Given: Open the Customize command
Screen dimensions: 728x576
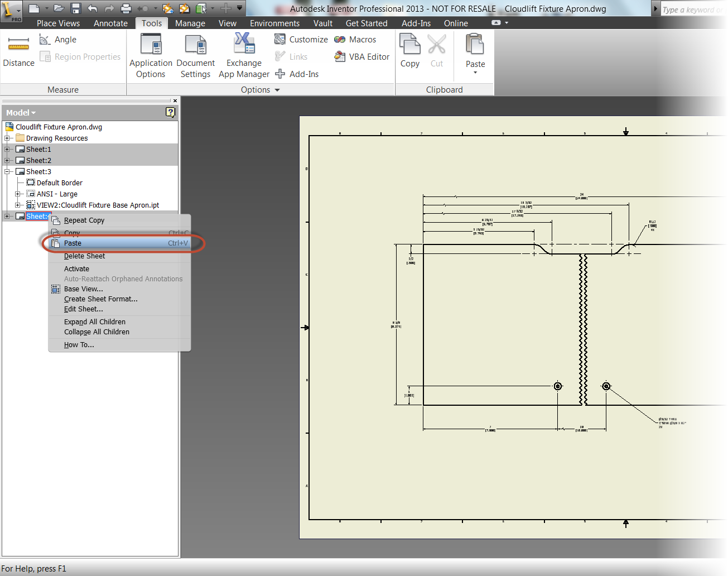Looking at the screenshot, I should point(301,40).
